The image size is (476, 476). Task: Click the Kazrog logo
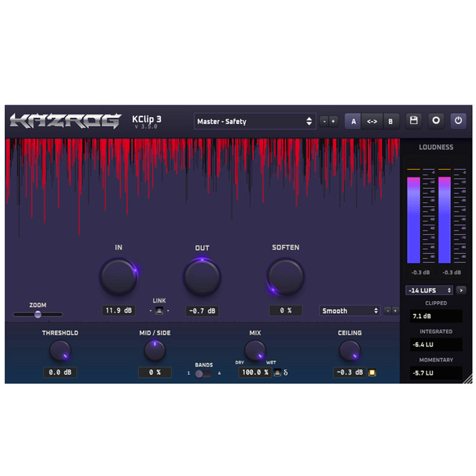65,121
